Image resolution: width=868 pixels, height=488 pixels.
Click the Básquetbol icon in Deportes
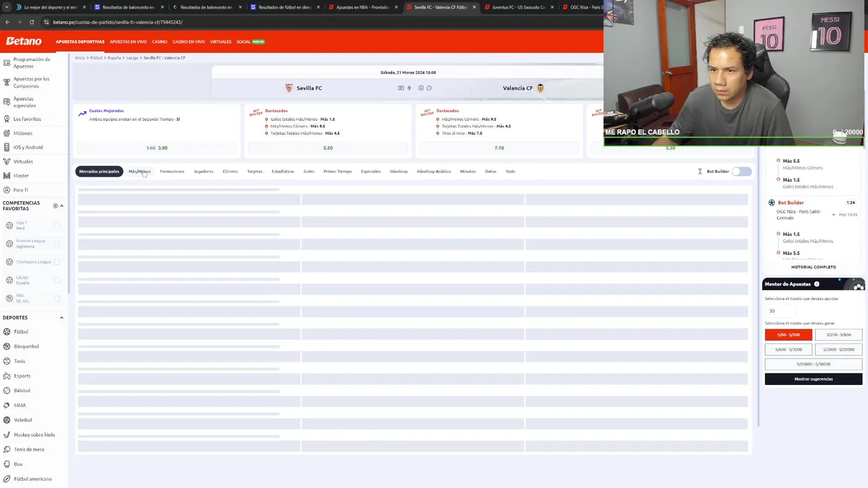pos(7,346)
